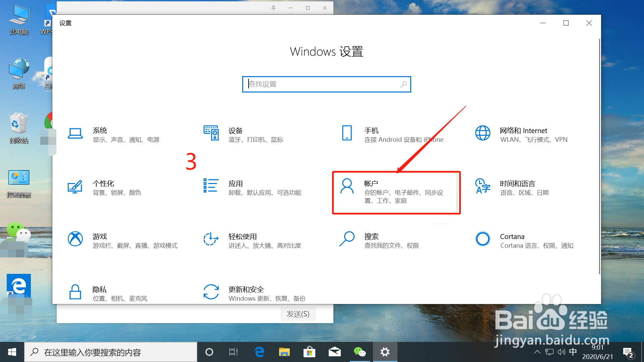The height and width of the screenshot is (362, 644).
Task: Open notification action center
Action: [x=628, y=353]
